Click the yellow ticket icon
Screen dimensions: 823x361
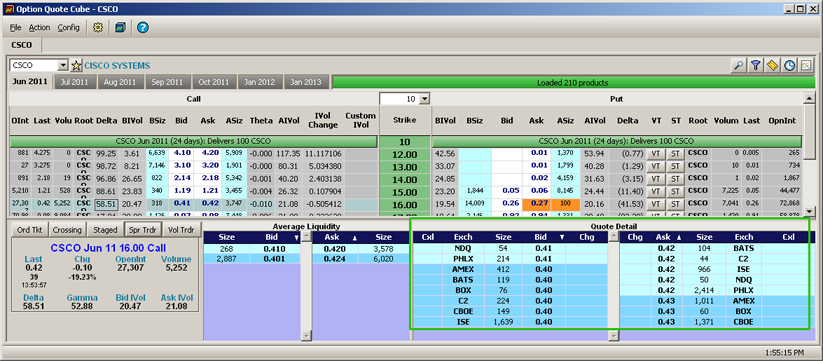tap(772, 66)
